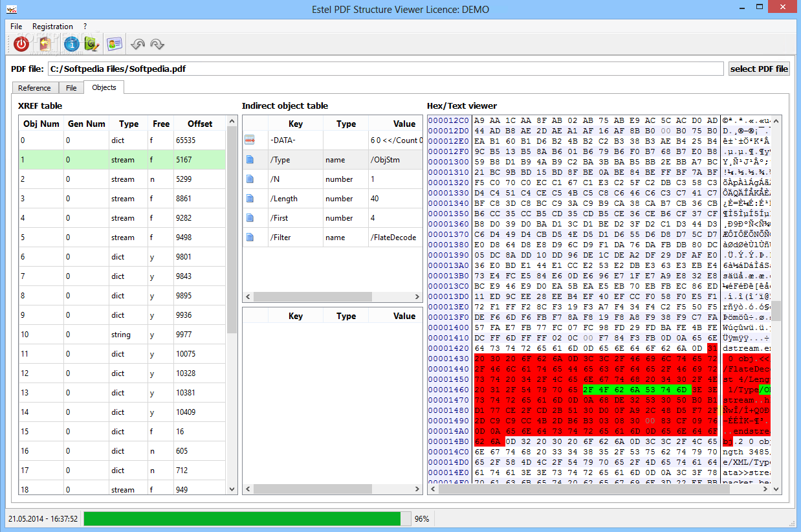This screenshot has width=801, height=532.
Task: Click the /Length value 40 cell
Action: [x=395, y=199]
